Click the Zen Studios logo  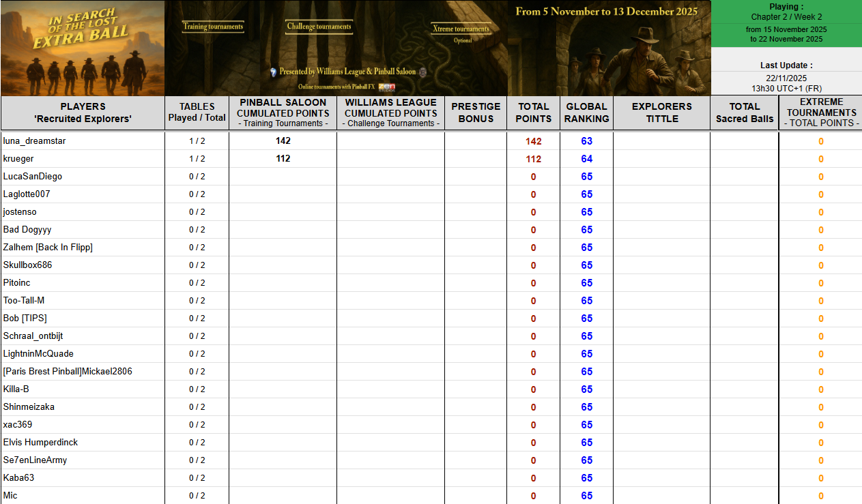[387, 87]
